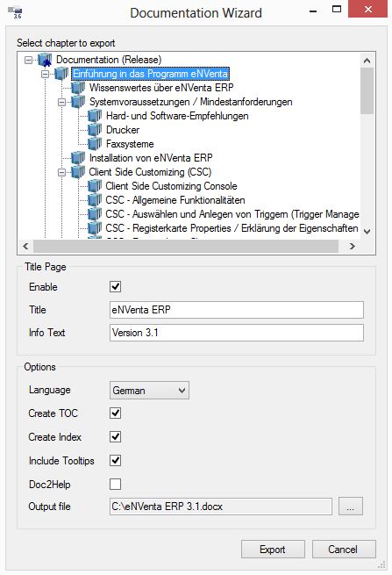The width and height of the screenshot is (392, 575).
Task: Select the Faxsysteme chapter
Action: click(x=130, y=144)
